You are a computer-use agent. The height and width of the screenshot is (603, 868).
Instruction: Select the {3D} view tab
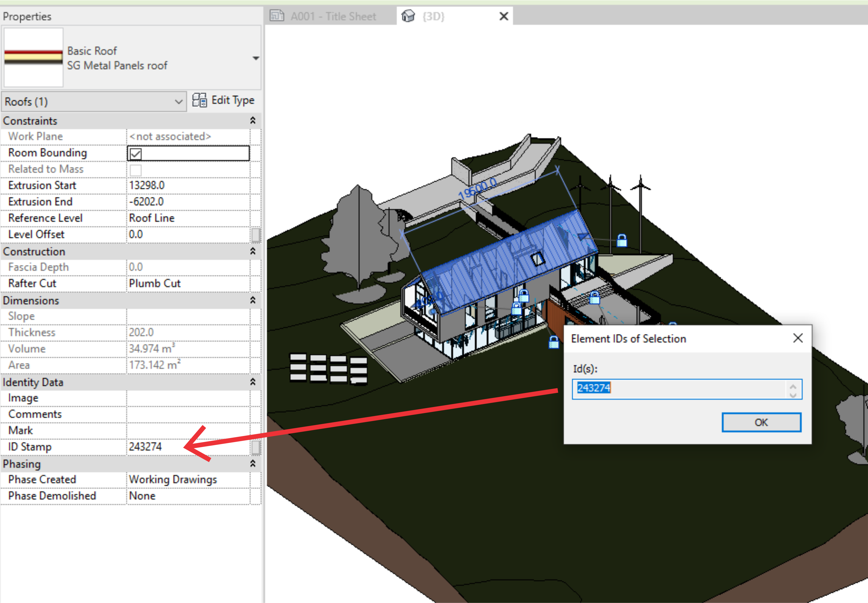(x=433, y=16)
